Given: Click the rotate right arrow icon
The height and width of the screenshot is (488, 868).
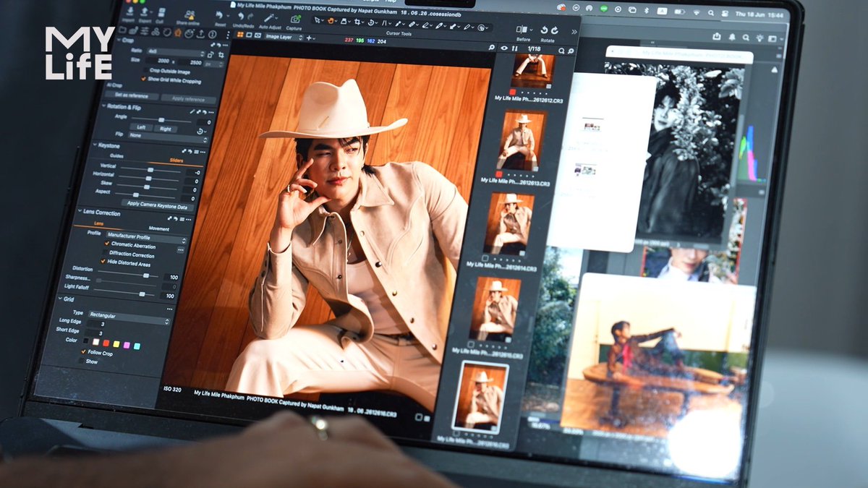Looking at the screenshot, I should pos(555,31).
